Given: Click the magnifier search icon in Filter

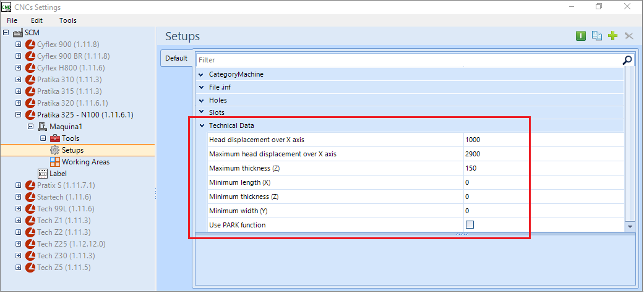Looking at the screenshot, I should pos(627,61).
